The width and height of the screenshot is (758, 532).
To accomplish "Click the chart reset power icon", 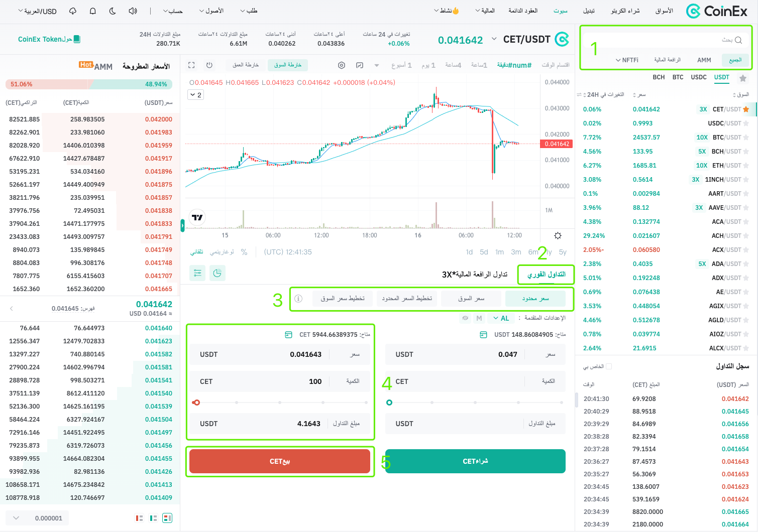I will coord(209,65).
